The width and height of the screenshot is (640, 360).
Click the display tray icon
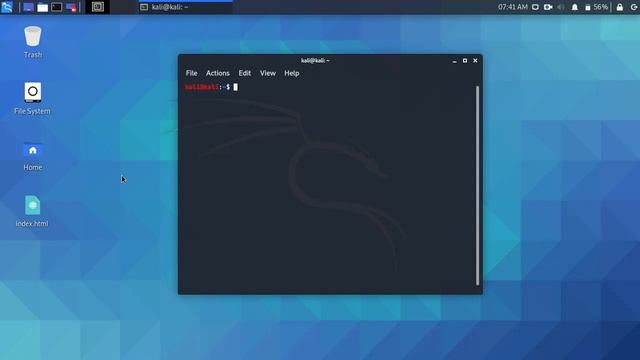coord(535,7)
